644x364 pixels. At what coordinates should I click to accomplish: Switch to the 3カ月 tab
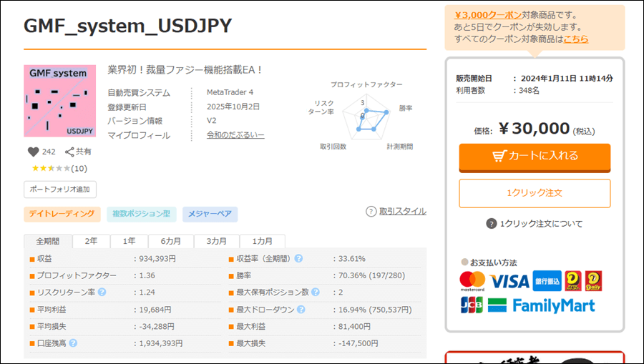[216, 241]
